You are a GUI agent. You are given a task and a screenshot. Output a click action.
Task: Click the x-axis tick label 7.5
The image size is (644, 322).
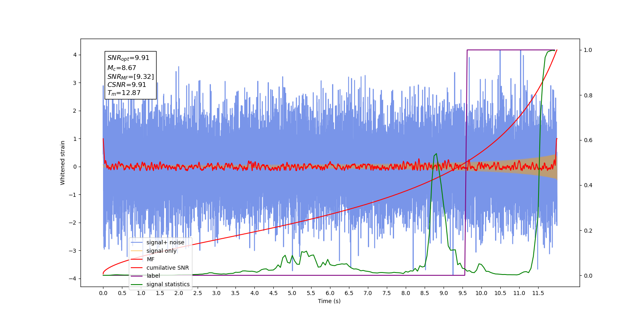pyautogui.click(x=387, y=293)
